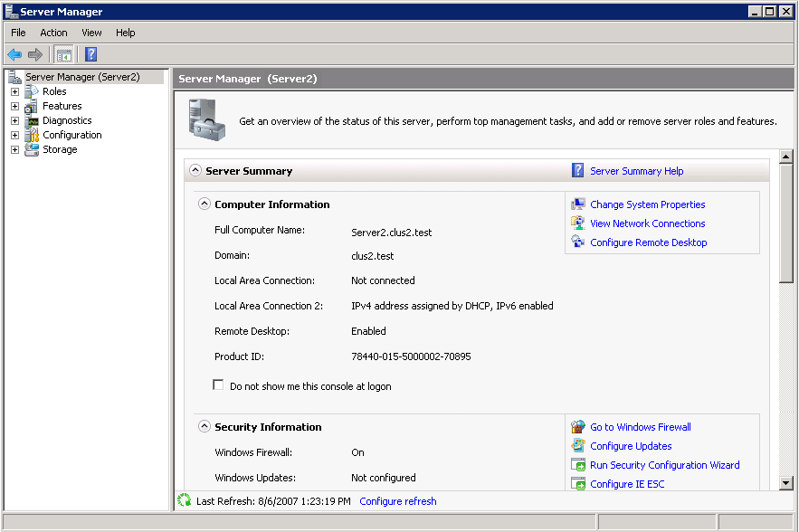Viewport: 799px width, 532px height.
Task: Click the vertical scrollbar thumb
Action: (x=785, y=223)
